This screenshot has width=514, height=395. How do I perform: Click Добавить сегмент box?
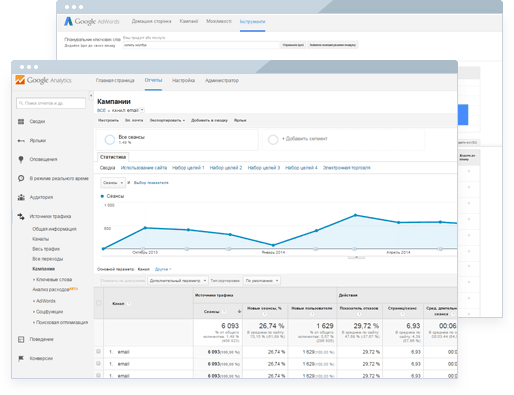(x=343, y=140)
